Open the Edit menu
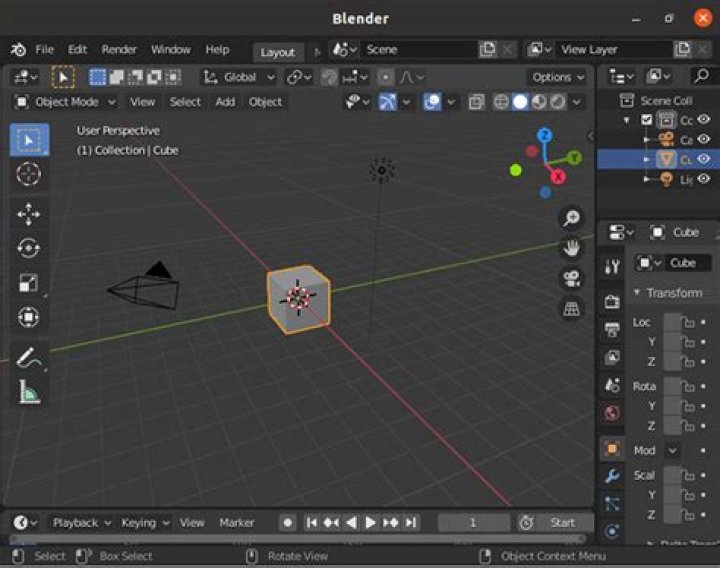 tap(77, 50)
